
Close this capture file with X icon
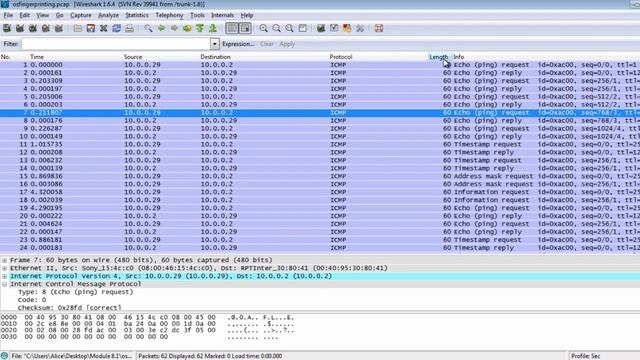[104, 28]
